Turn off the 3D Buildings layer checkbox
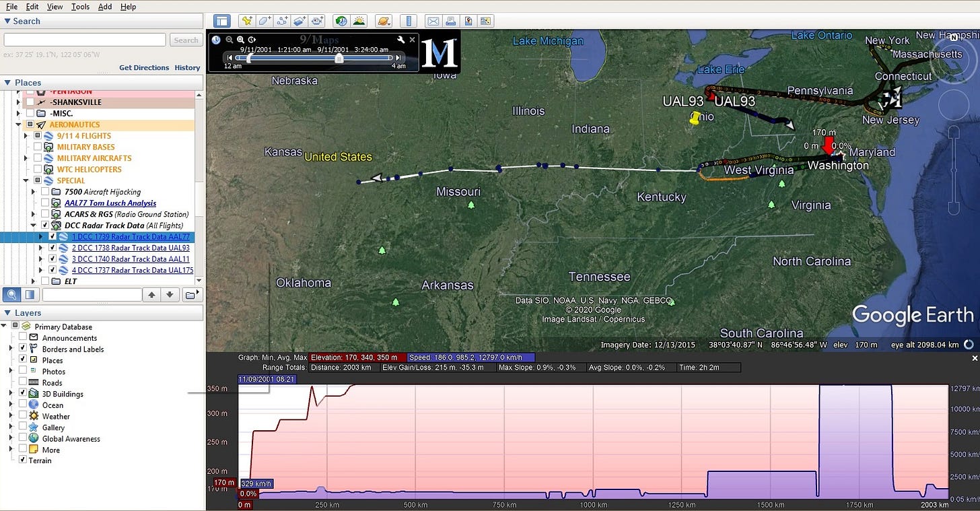The width and height of the screenshot is (980, 511). coord(23,394)
